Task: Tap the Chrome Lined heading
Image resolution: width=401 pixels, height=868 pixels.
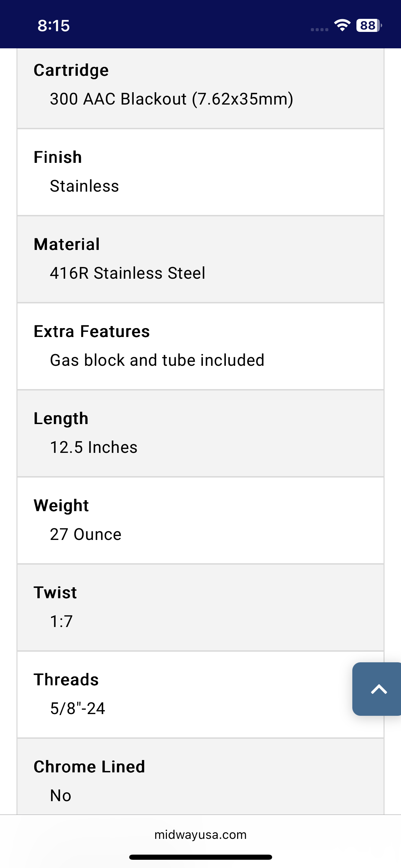Action: click(x=89, y=767)
